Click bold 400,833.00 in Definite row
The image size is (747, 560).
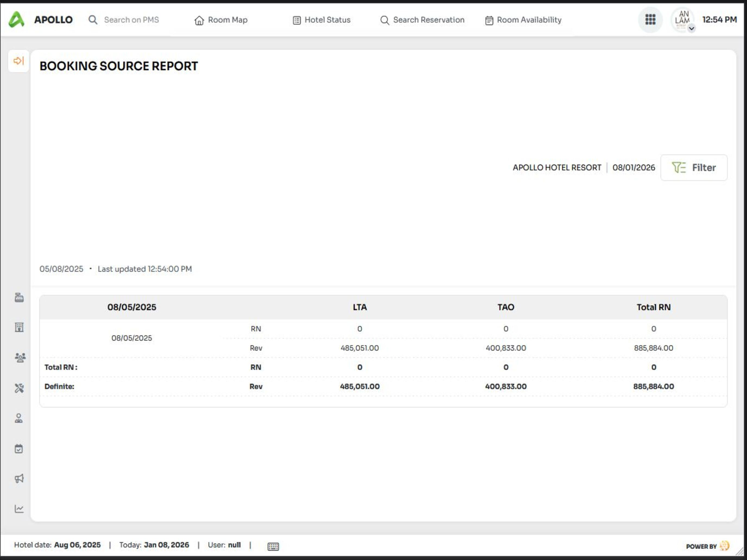pos(505,387)
